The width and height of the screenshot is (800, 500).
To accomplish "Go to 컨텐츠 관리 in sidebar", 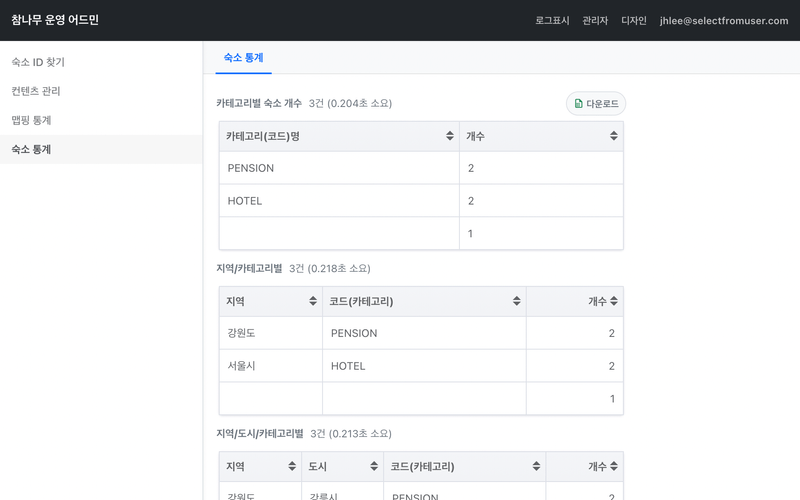I will (36, 91).
